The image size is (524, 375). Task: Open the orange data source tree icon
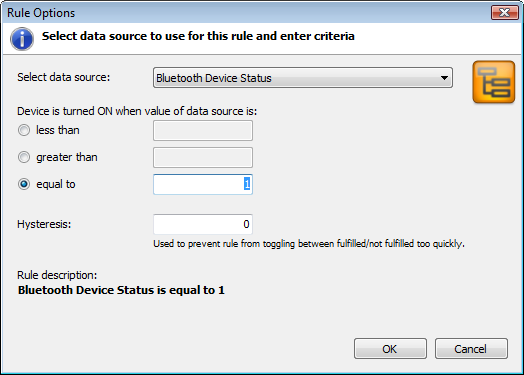tap(494, 82)
